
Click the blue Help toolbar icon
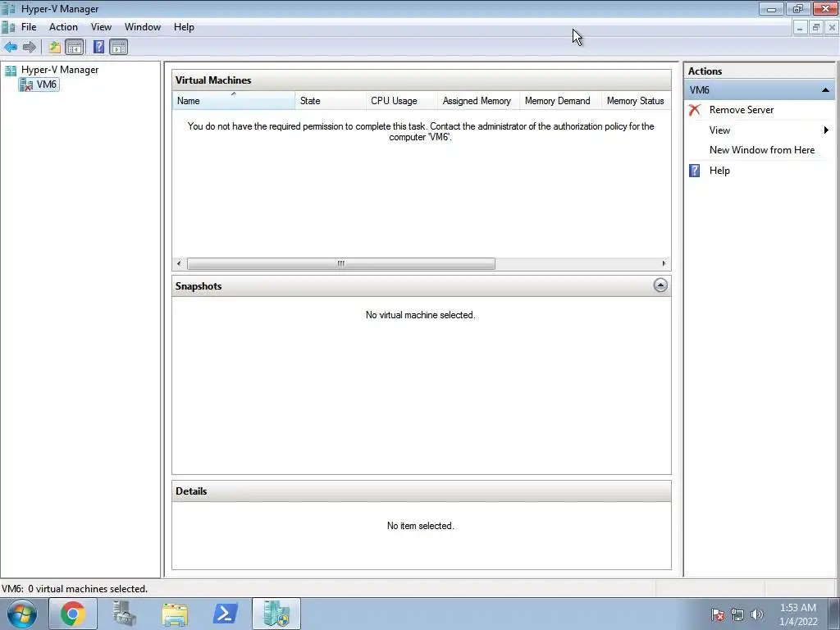[x=98, y=47]
